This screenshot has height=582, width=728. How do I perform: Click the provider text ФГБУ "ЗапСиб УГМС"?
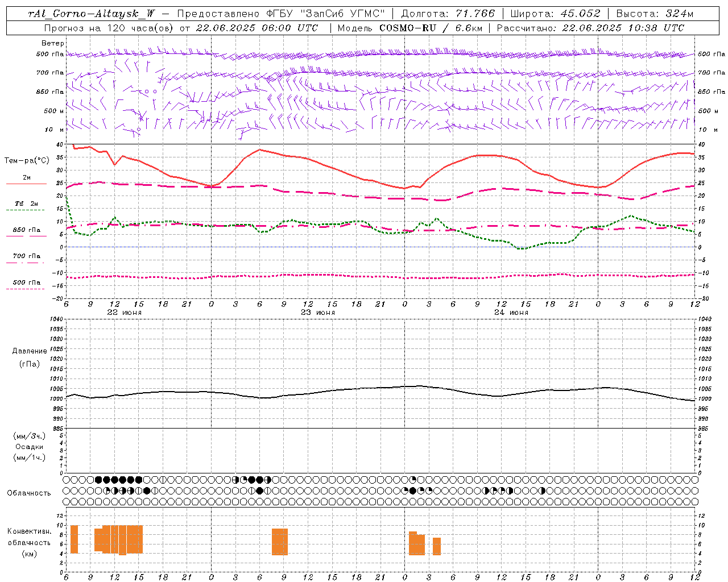325,14
